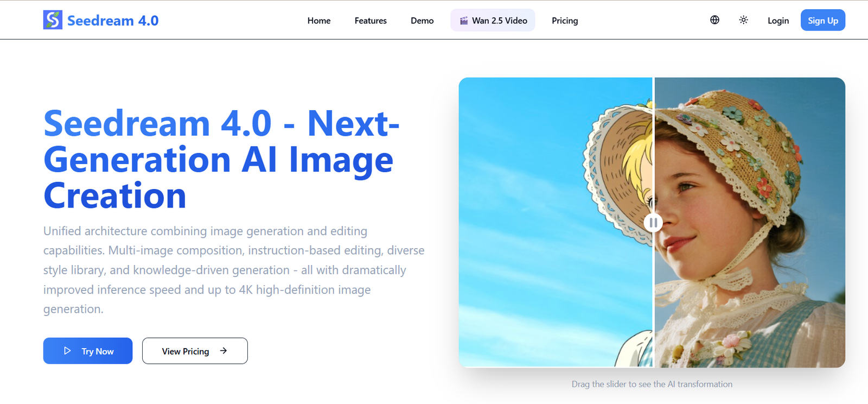Viewport: 868px width, 404px height.
Task: Click the 'Unified architecture' description paragraph
Action: [x=233, y=270]
